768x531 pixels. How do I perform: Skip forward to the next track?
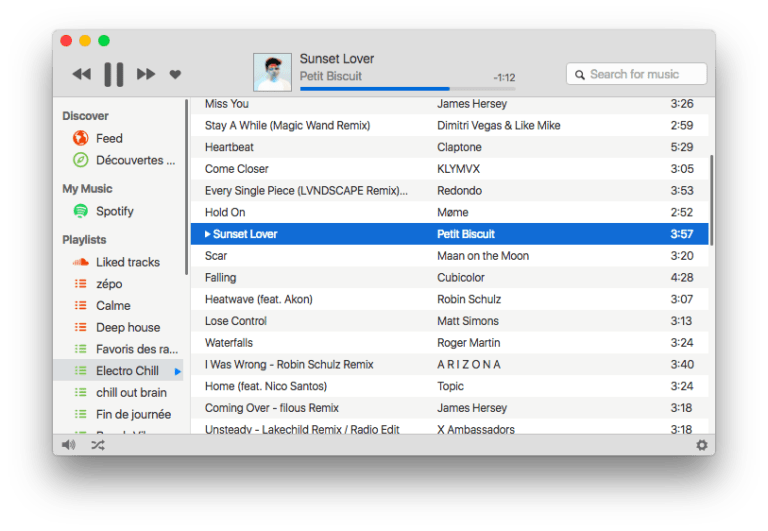(x=146, y=74)
